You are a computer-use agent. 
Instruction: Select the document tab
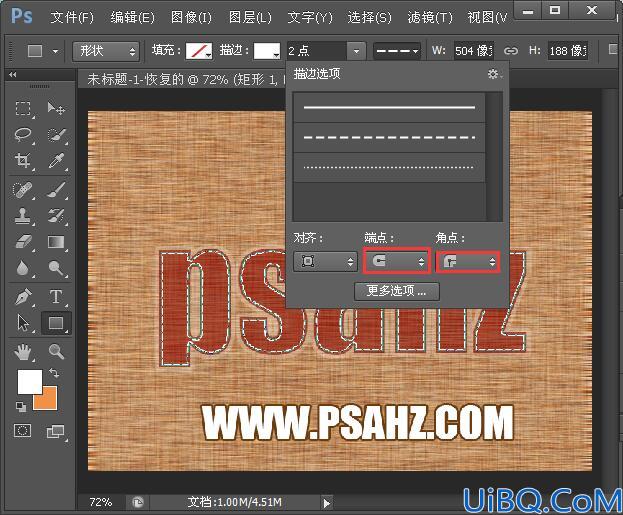point(183,79)
